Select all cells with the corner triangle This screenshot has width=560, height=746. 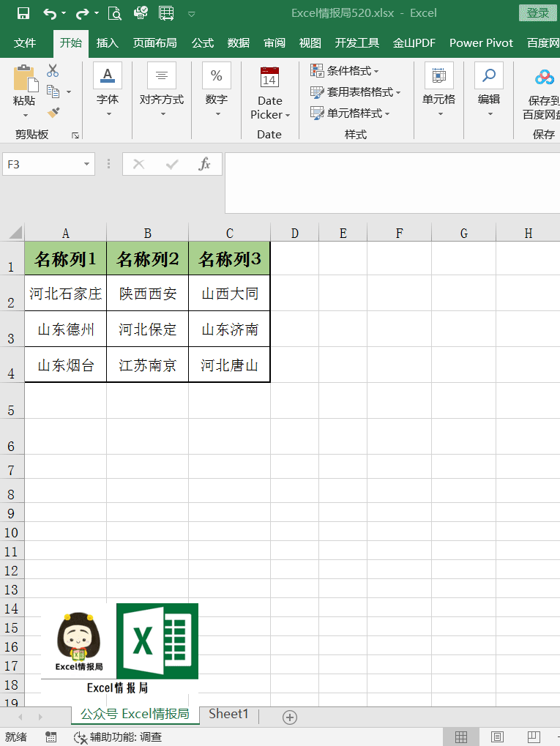click(15, 232)
